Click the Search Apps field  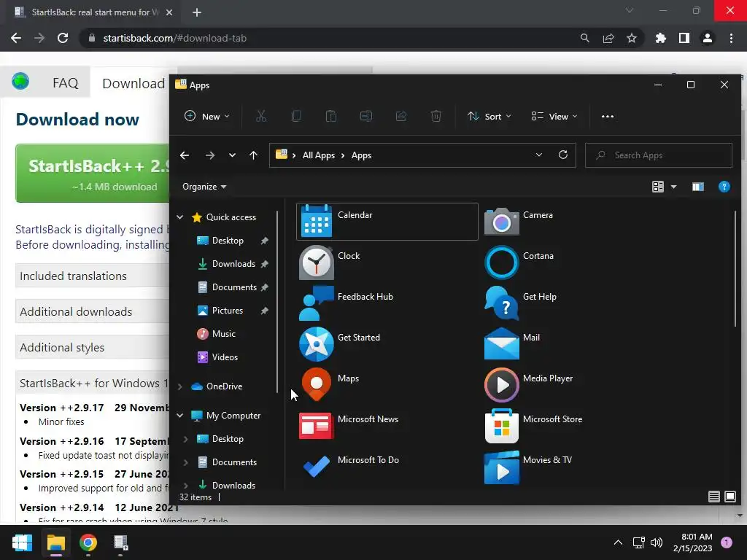(659, 155)
